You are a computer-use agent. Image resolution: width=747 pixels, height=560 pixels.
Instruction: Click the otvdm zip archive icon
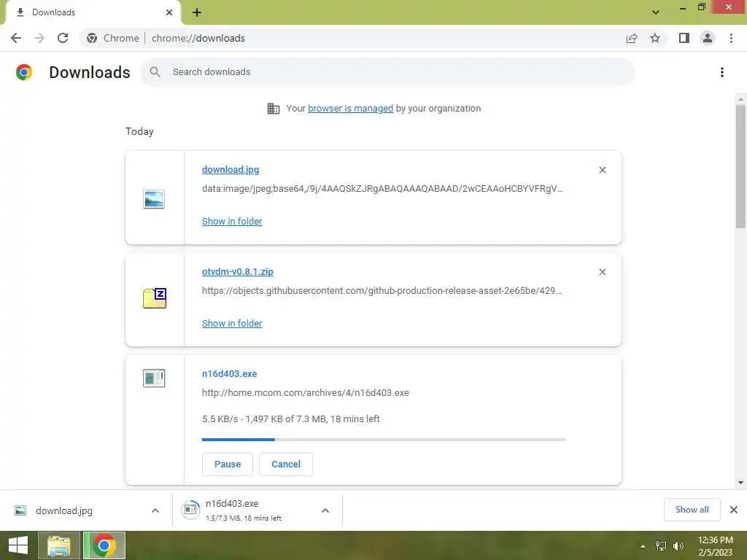pyautogui.click(x=155, y=298)
